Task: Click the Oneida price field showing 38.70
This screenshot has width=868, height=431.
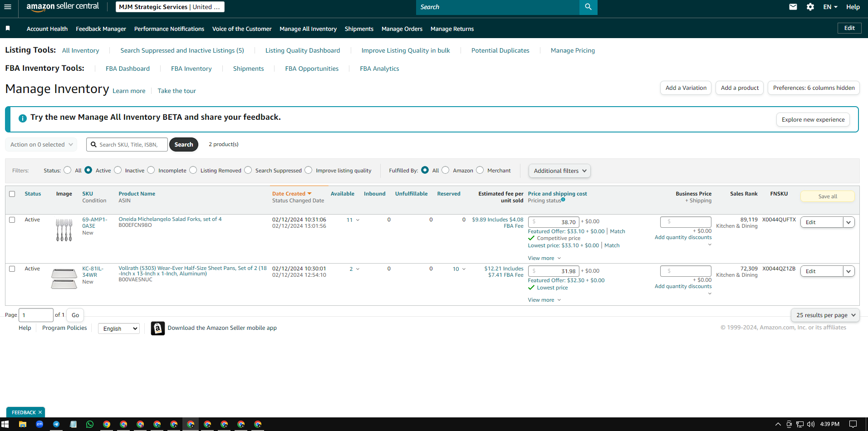Action: pos(554,222)
